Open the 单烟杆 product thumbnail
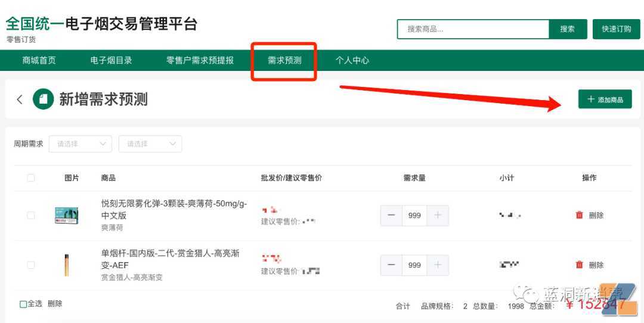This screenshot has width=644, height=323. tap(67, 265)
